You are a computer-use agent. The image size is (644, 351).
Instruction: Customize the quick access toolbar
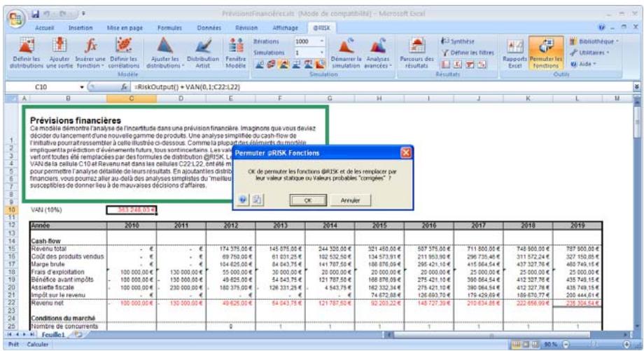pyautogui.click(x=83, y=14)
